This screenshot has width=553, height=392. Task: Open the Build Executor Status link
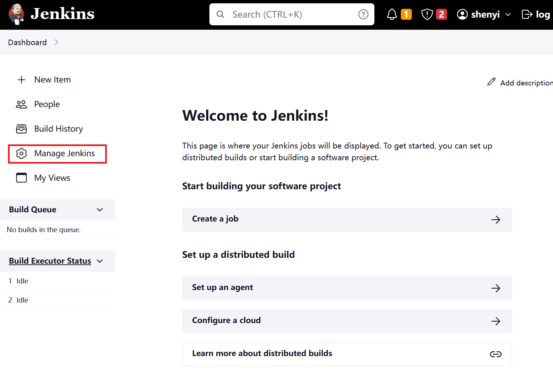50,261
